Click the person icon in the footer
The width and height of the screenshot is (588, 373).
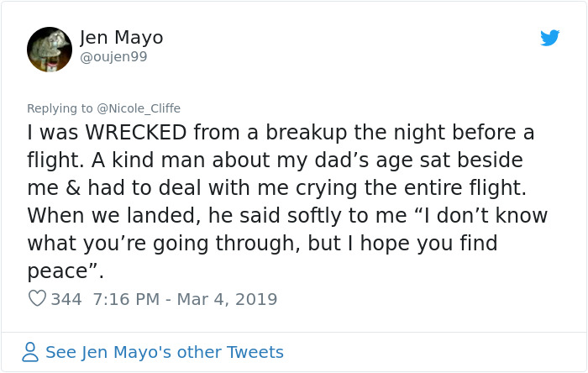(x=30, y=352)
